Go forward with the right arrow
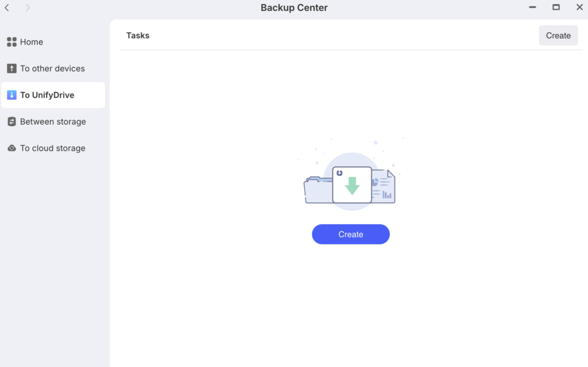 coord(28,7)
